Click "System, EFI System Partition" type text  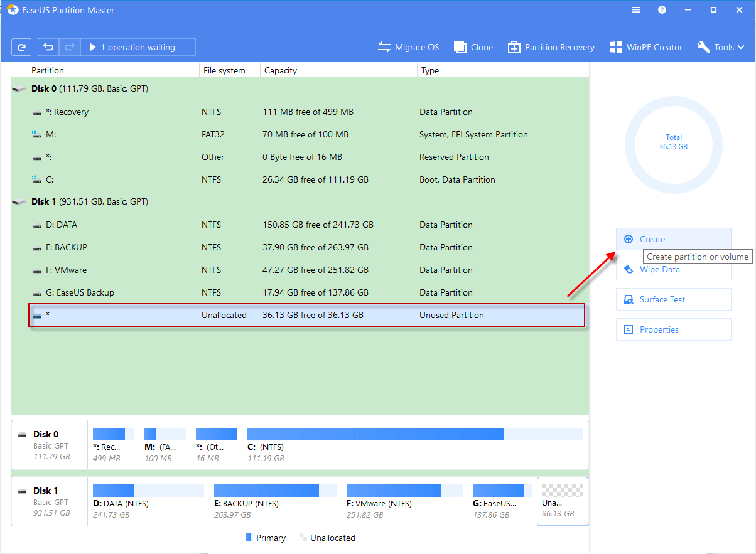473,134
